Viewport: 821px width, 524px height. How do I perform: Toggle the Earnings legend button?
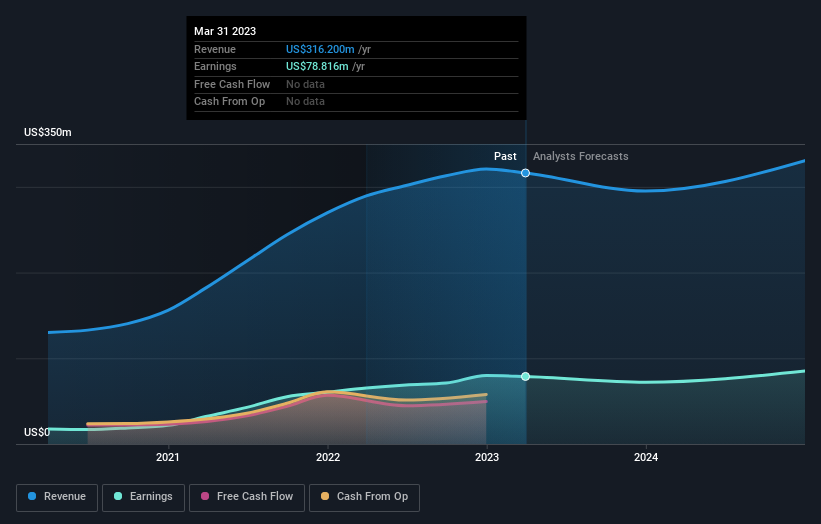click(x=143, y=497)
